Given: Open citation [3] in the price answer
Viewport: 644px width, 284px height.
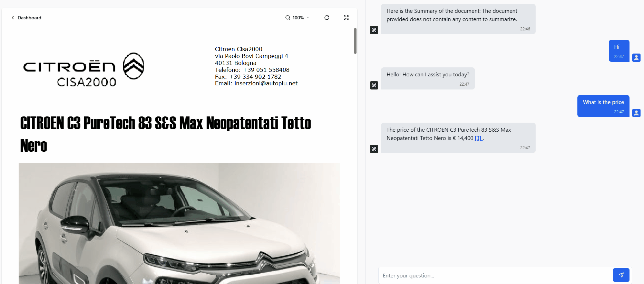Looking at the screenshot, I should 478,138.
